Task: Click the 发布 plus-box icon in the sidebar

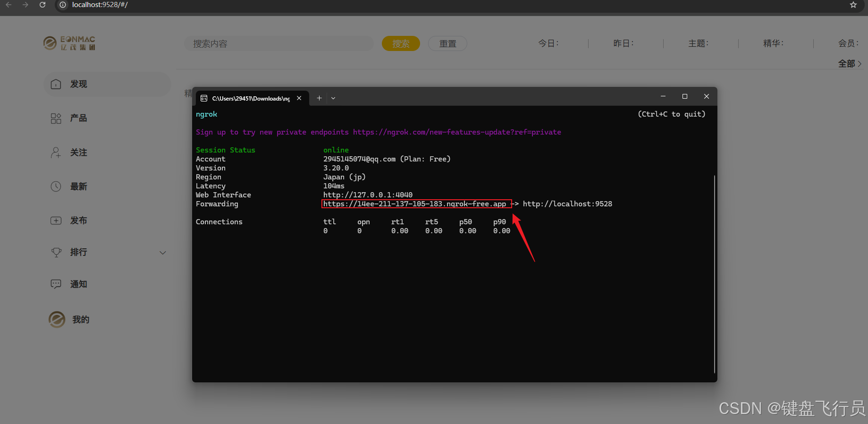Action: [x=56, y=220]
